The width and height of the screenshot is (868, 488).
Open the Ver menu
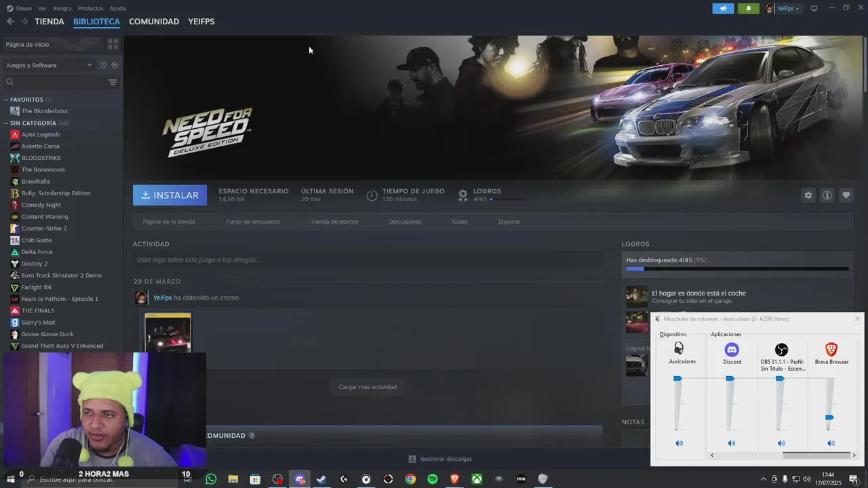click(42, 8)
